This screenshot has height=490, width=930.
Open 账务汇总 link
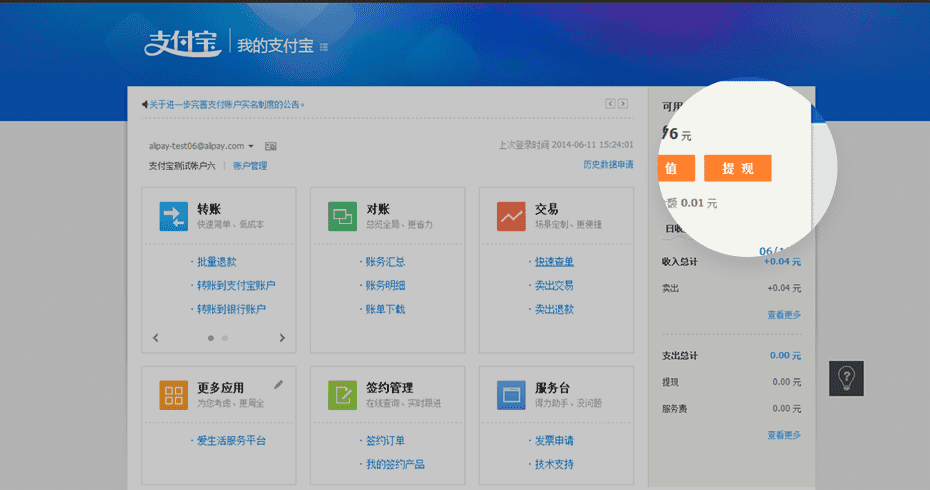coord(385,262)
